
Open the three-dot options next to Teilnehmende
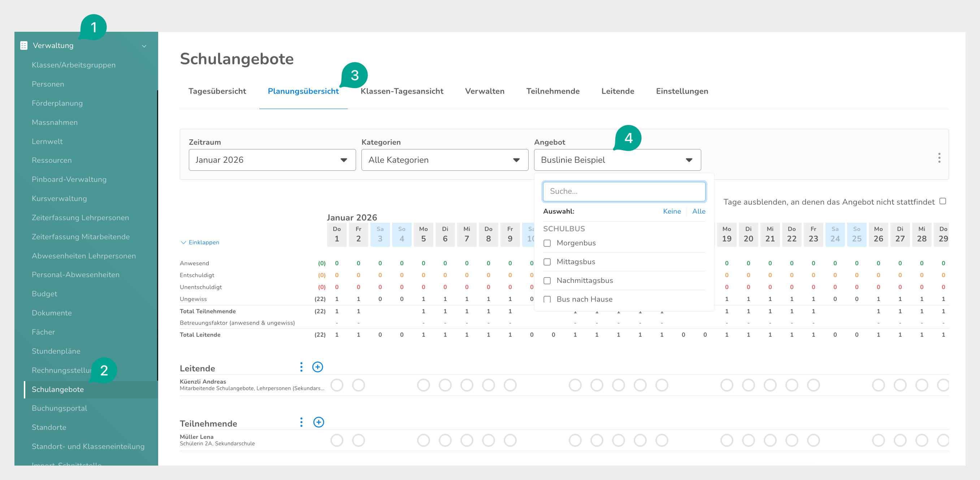301,422
